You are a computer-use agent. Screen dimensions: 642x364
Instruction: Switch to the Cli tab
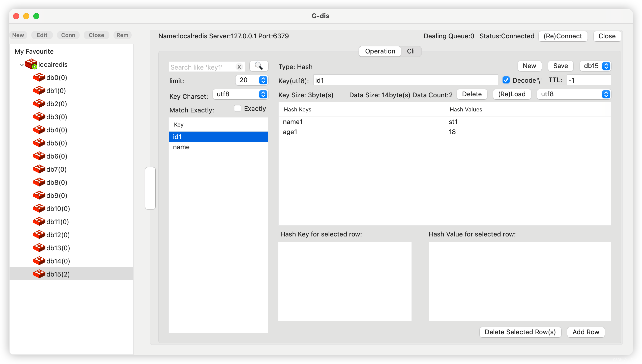(x=411, y=51)
